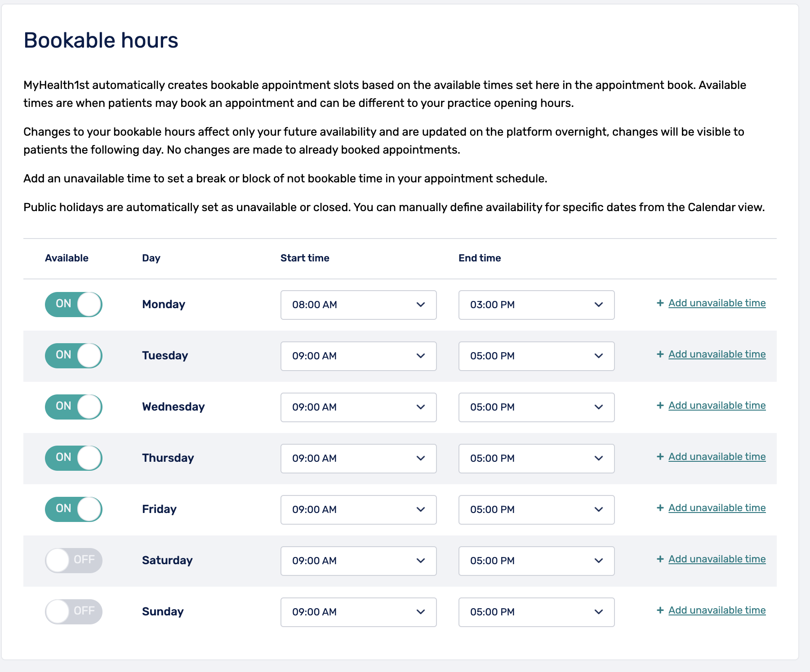Turn off Monday availability toggle
The image size is (810, 672).
tap(74, 305)
